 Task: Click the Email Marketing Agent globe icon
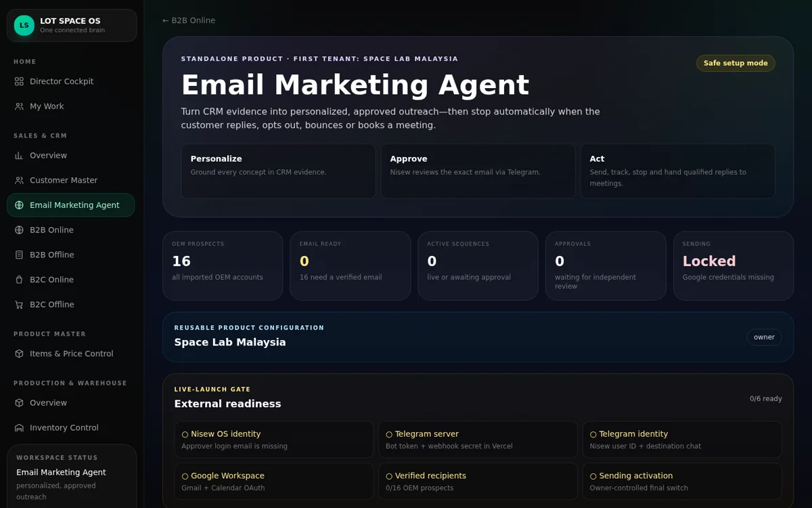pos(19,205)
